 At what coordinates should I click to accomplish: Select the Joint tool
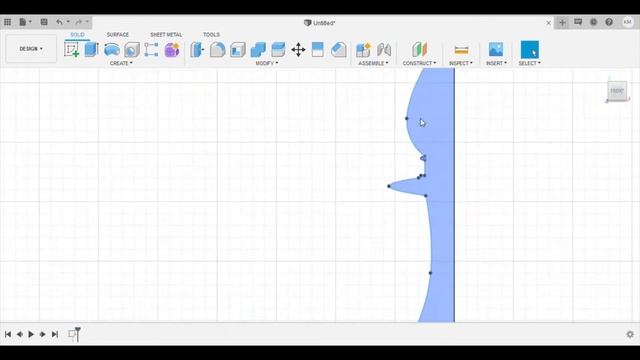pyautogui.click(x=384, y=50)
